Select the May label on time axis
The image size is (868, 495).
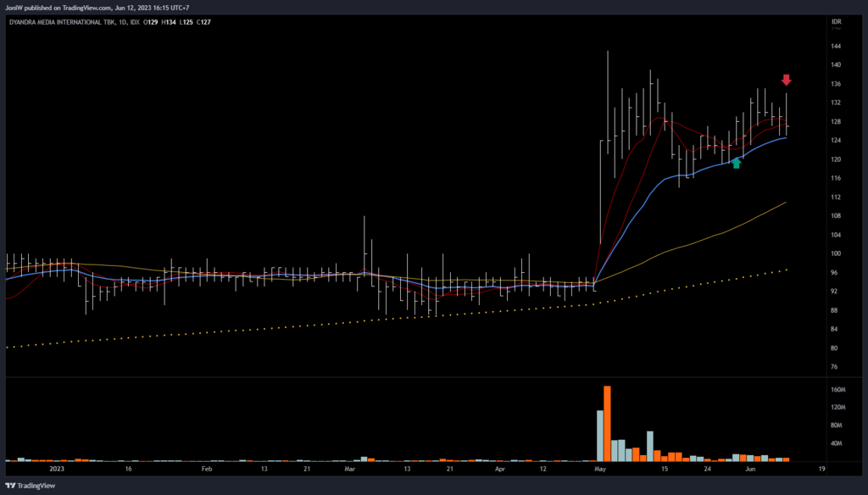pos(601,467)
